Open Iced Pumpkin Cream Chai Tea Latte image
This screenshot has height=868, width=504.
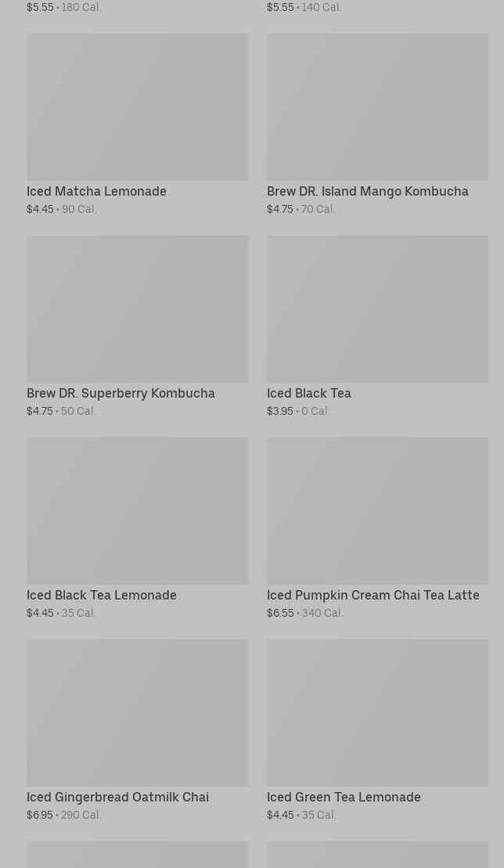(377, 511)
